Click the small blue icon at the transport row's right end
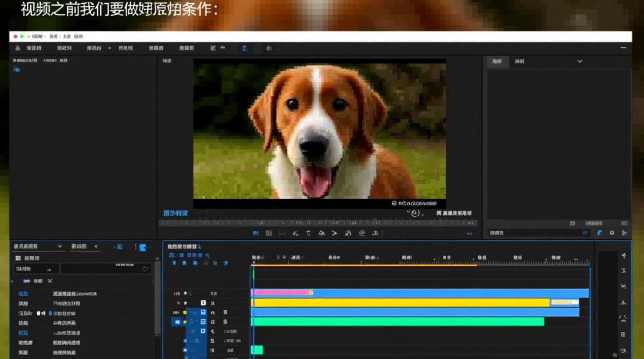The height and width of the screenshot is (359, 644). [x=469, y=234]
